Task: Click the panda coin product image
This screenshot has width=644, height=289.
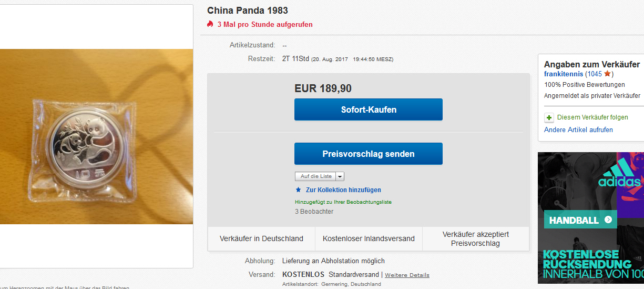Action: point(96,136)
